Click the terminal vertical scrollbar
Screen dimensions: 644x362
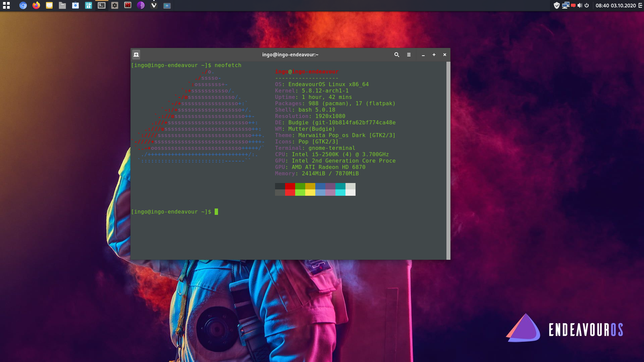click(448, 160)
